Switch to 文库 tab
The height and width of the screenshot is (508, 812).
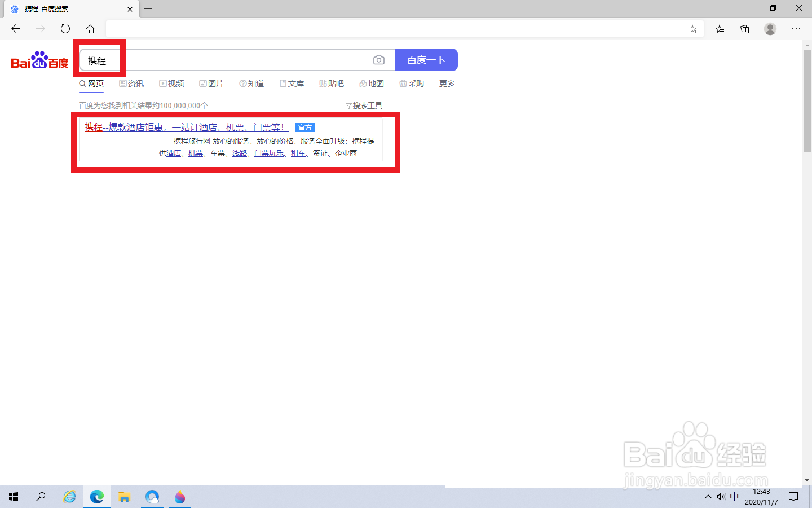coord(292,84)
